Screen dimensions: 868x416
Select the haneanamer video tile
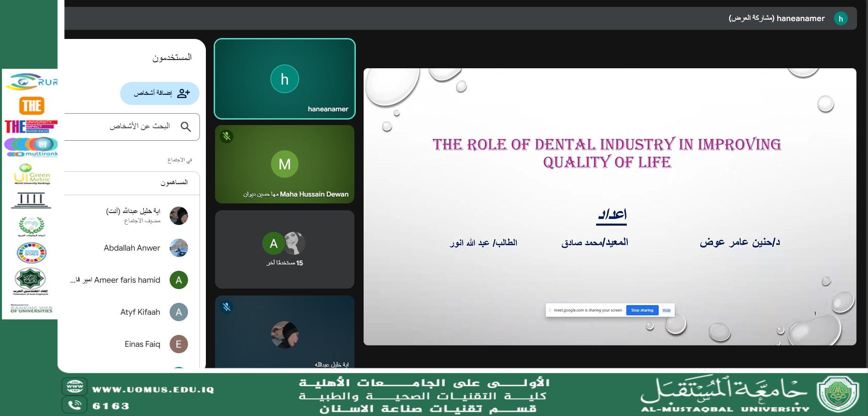point(284,79)
